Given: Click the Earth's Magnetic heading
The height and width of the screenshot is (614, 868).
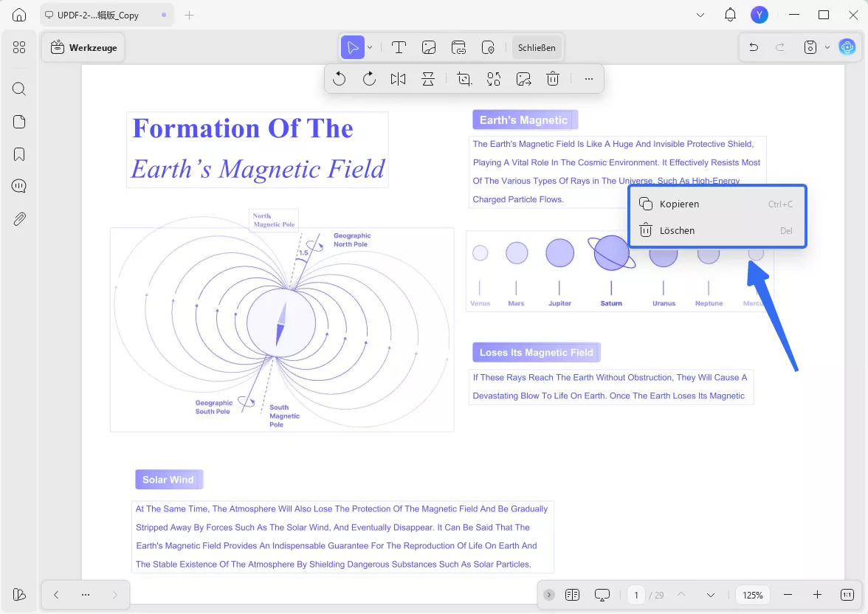Looking at the screenshot, I should (525, 120).
